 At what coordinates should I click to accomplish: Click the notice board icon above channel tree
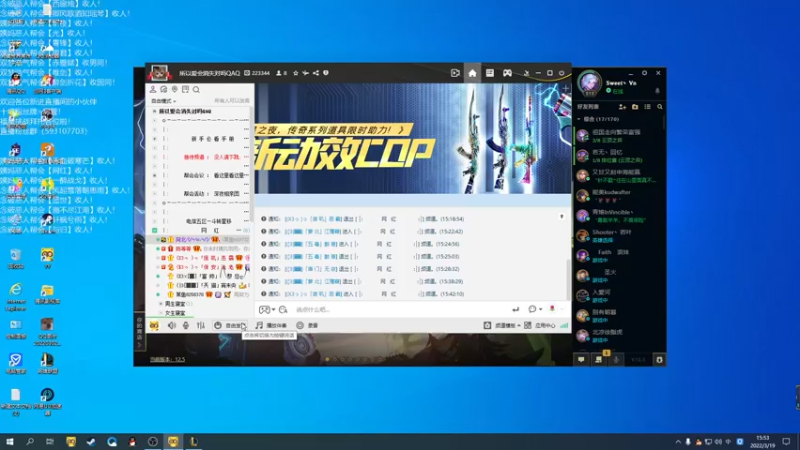[185, 89]
